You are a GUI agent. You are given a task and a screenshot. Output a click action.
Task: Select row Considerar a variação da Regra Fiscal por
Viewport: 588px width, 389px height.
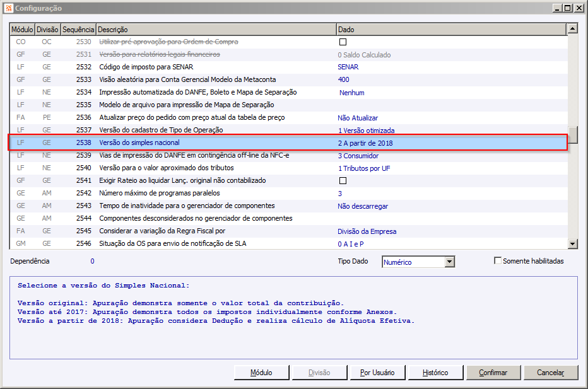[288, 231]
